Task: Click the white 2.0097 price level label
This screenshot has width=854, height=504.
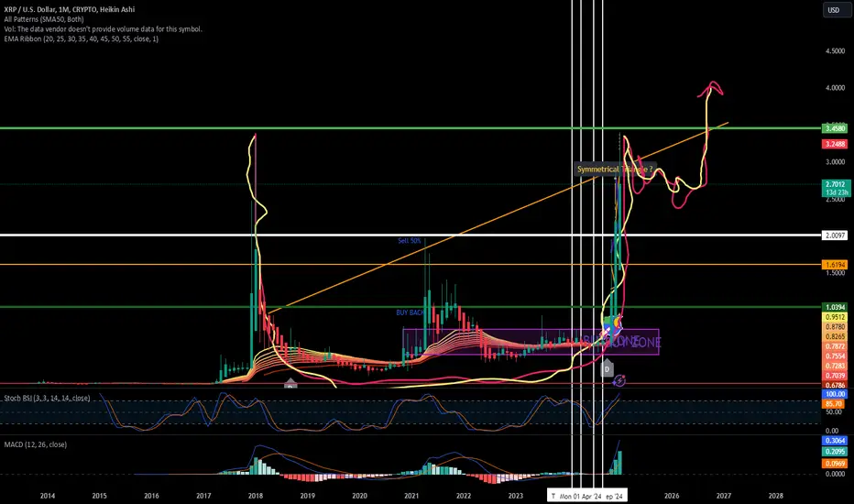Action: (835, 236)
